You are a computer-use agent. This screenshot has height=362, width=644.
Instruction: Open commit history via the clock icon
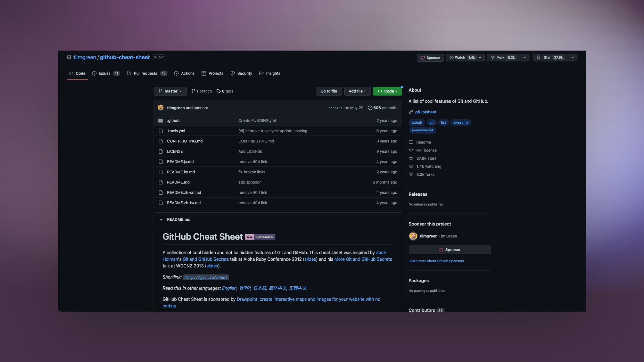[x=370, y=108]
